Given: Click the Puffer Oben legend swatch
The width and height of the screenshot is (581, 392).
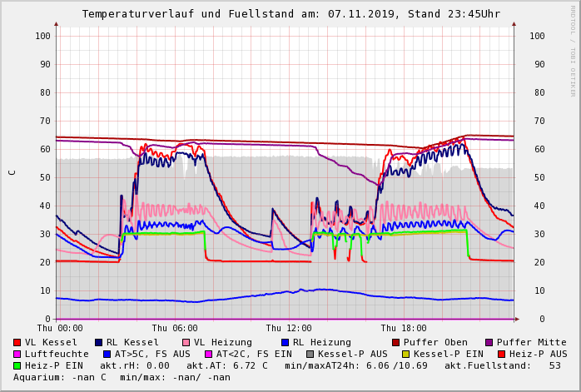Looking at the screenshot, I should pyautogui.click(x=395, y=343).
